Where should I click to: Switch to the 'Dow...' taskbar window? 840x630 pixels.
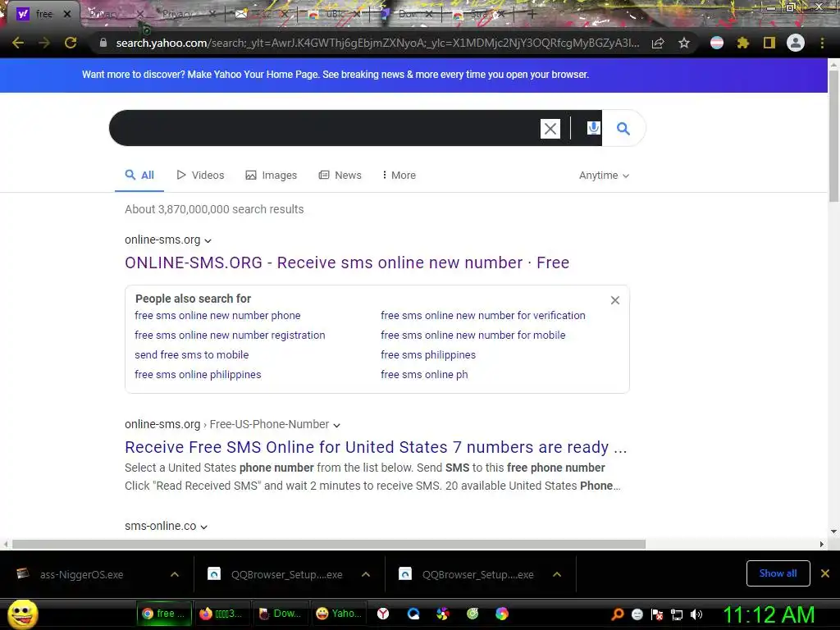(279, 614)
